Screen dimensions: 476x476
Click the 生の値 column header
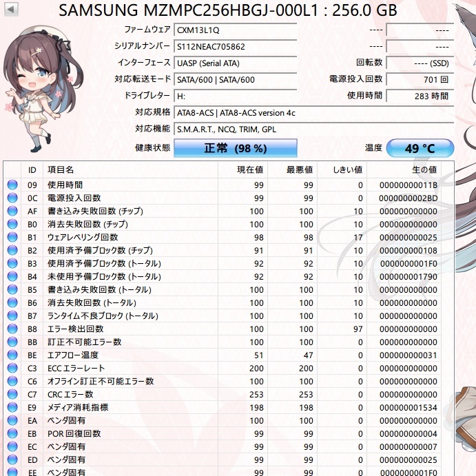click(404, 169)
